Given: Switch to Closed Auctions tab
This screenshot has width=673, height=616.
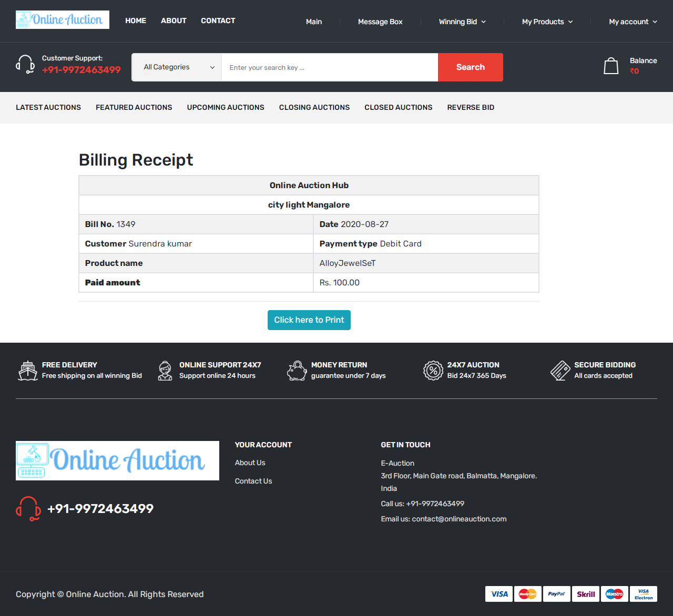Looking at the screenshot, I should [x=399, y=107].
